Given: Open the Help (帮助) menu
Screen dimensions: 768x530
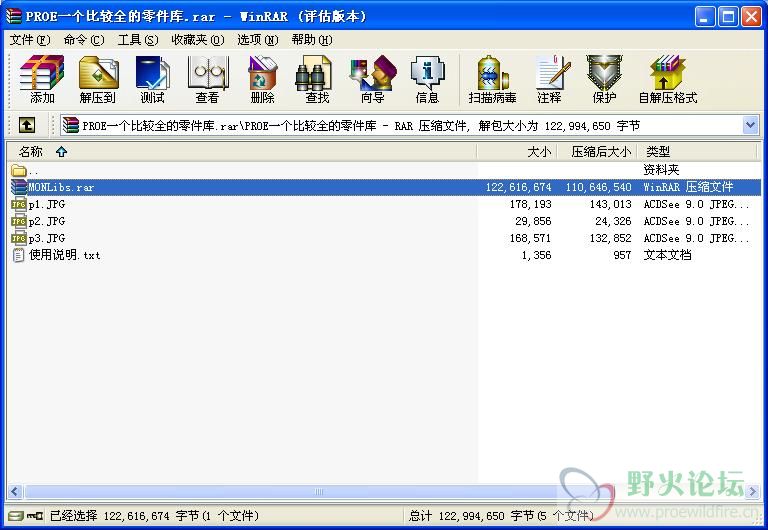Looking at the screenshot, I should [x=312, y=40].
